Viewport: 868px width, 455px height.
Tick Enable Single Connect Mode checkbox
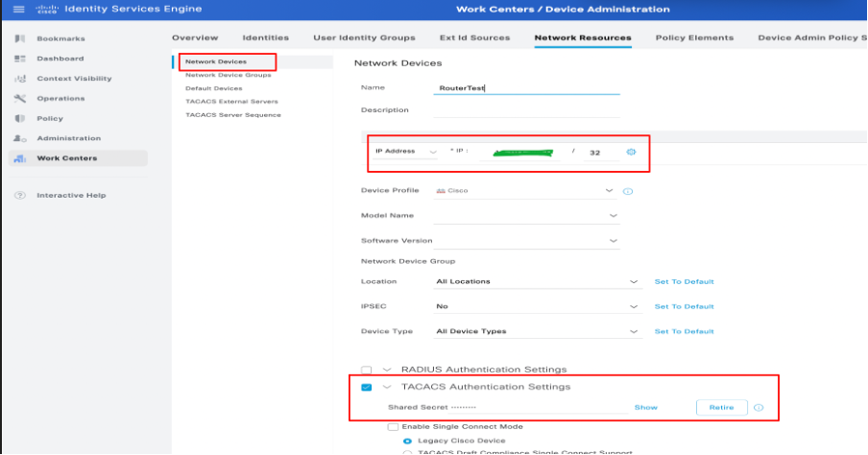click(393, 427)
